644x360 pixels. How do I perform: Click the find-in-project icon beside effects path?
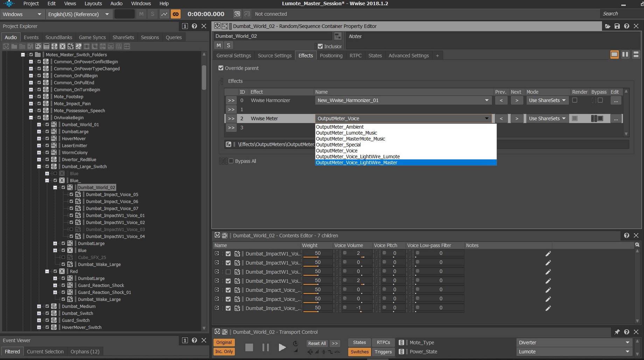229,144
